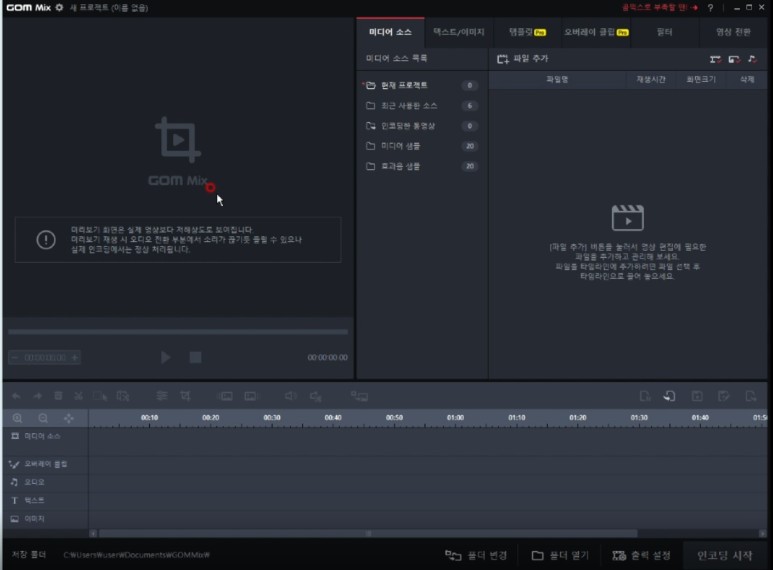Click the speaker volume icon in toolbar
Viewport: 773px width, 570px height.
(290, 396)
